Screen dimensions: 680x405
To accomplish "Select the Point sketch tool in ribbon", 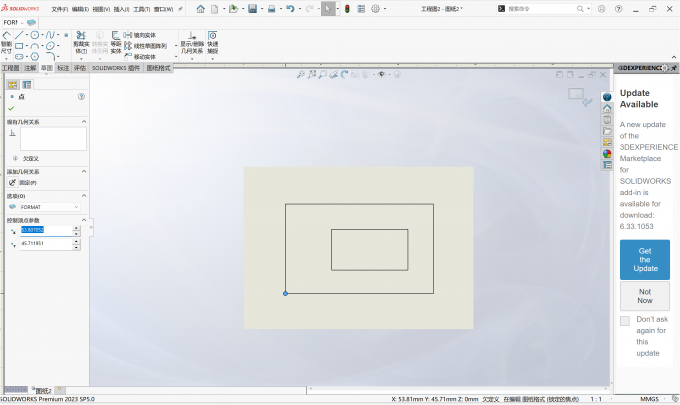I will pyautogui.click(x=66, y=35).
